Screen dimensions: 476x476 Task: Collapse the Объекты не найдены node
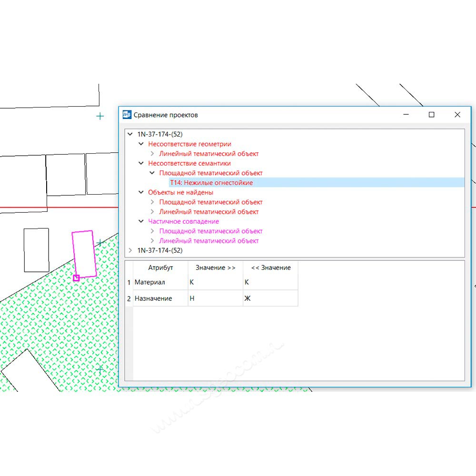(x=141, y=192)
